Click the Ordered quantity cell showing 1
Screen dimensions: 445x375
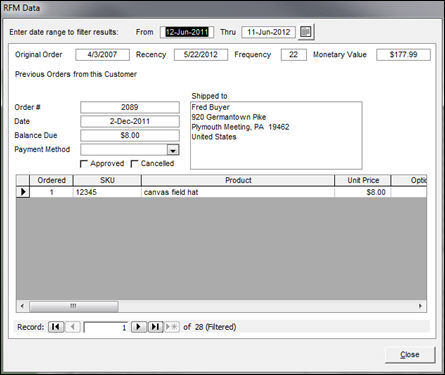(x=51, y=192)
